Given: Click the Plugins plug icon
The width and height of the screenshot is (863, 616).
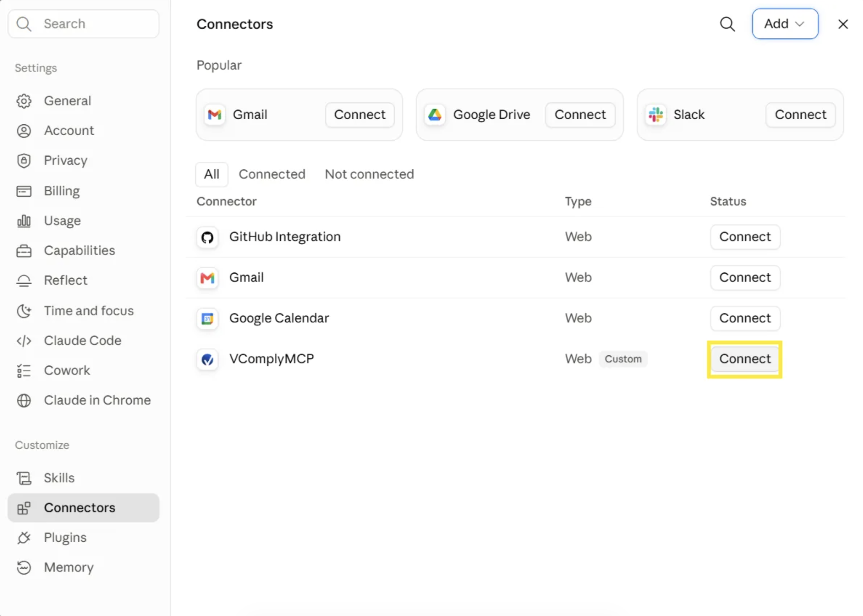Looking at the screenshot, I should (24, 538).
